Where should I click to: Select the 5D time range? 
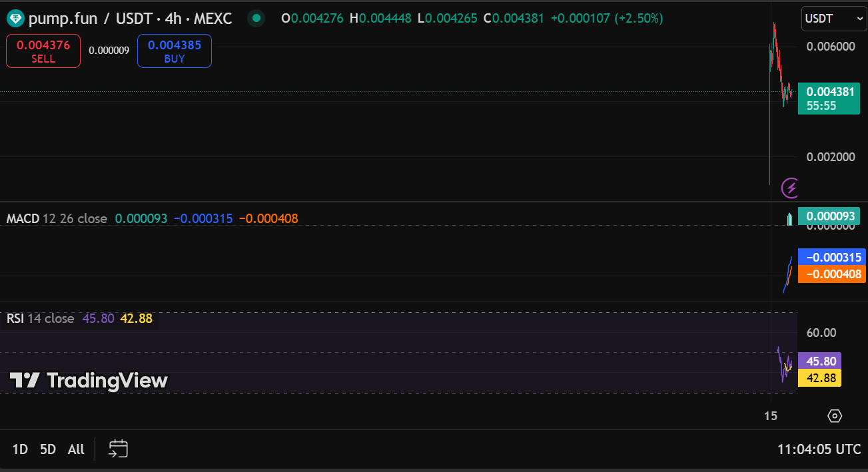point(48,449)
